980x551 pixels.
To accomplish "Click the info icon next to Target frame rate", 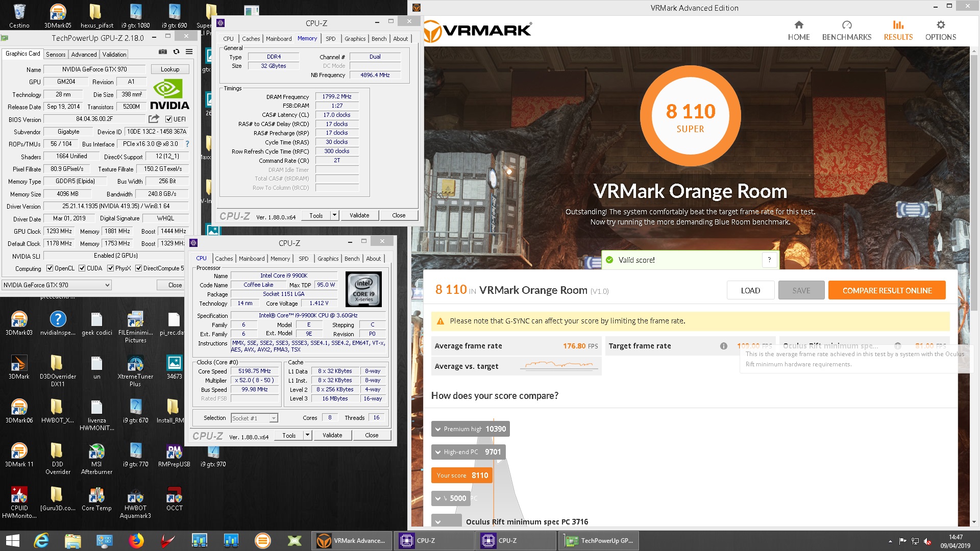I will coord(723,346).
